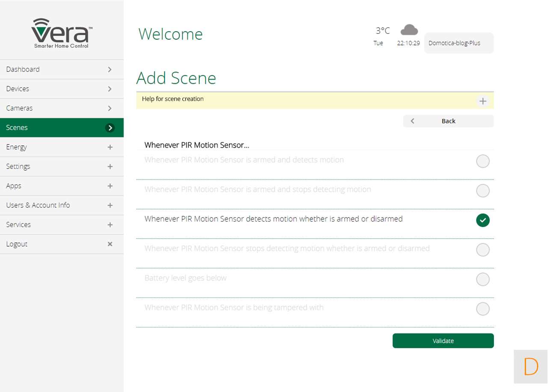Select 'armed and stops detecting motion' option
556x392 pixels.
482,191
